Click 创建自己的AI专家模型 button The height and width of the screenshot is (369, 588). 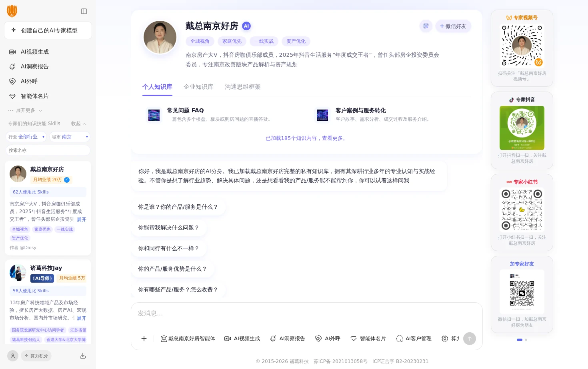pos(48,30)
